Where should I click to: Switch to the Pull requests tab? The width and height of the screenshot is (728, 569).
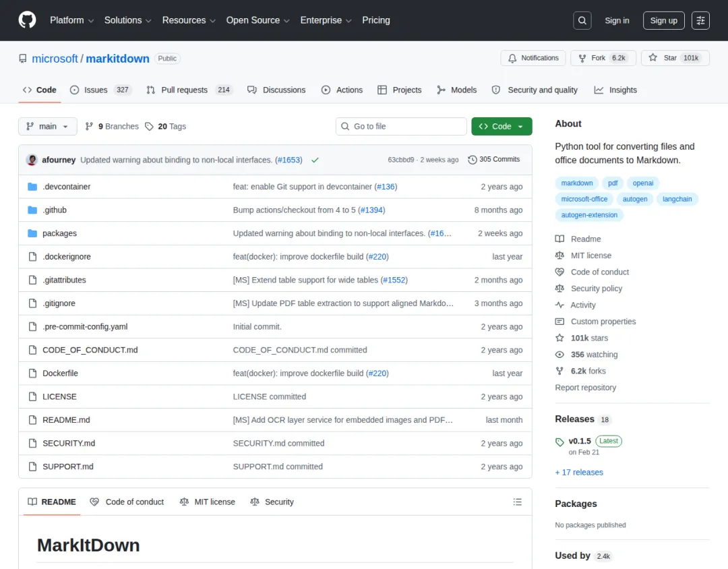(189, 90)
